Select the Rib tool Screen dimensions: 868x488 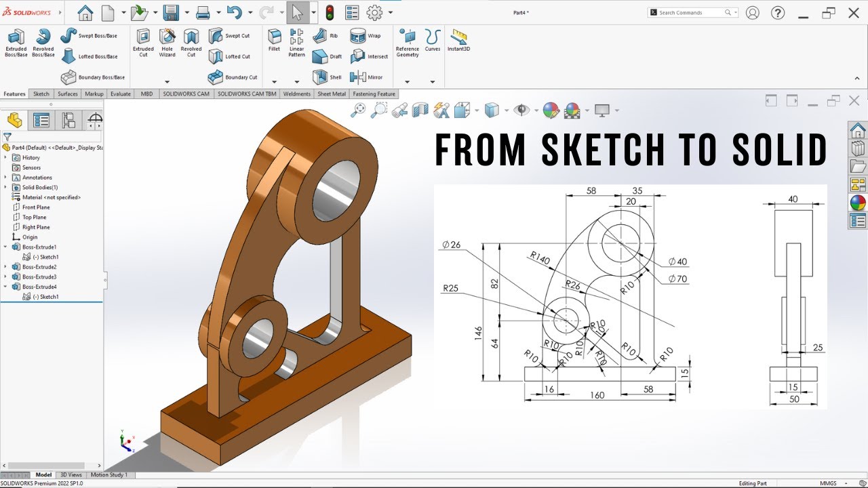pos(325,35)
